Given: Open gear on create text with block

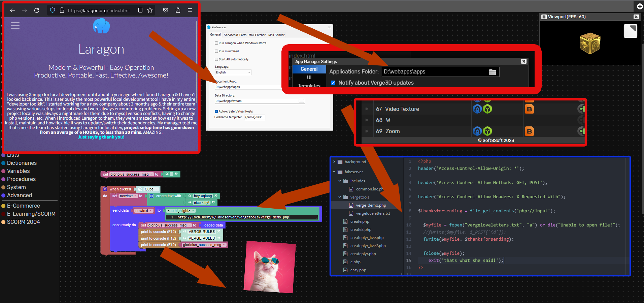Looking at the screenshot, I should (151, 196).
